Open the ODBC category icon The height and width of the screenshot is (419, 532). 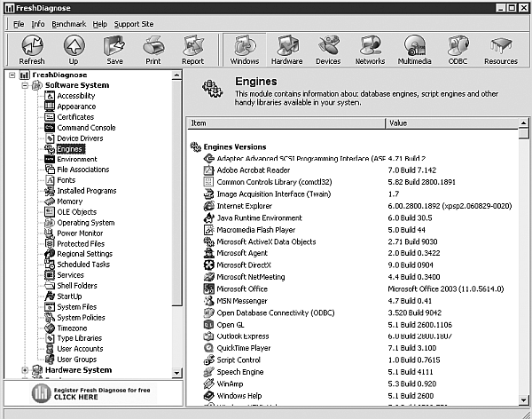(458, 50)
